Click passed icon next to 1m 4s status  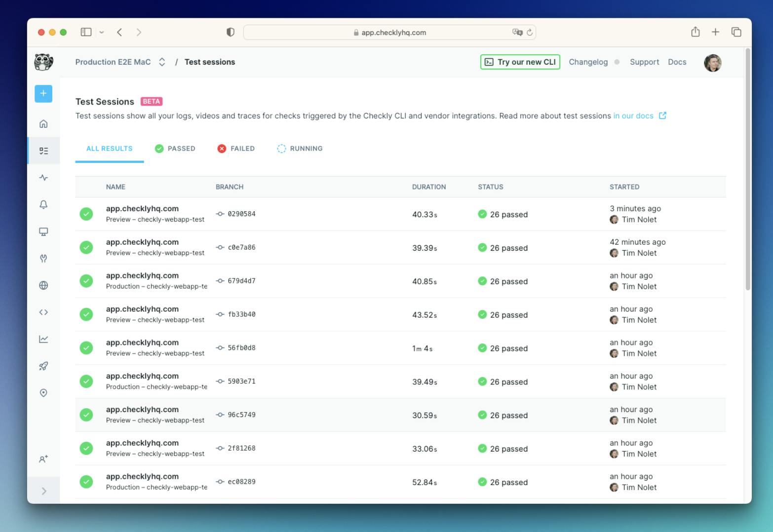click(482, 348)
